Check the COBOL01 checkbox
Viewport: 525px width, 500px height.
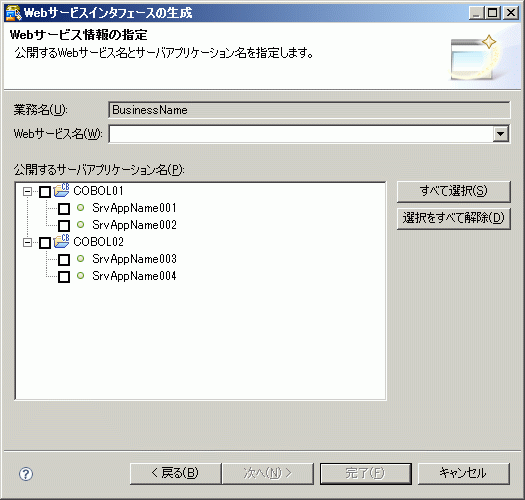tap(45, 192)
